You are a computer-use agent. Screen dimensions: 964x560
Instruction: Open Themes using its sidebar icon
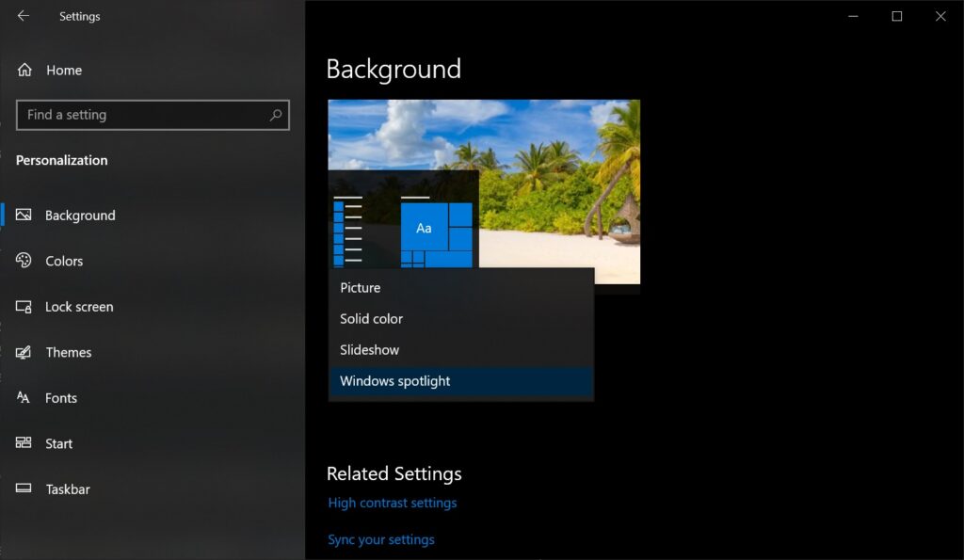(x=24, y=352)
